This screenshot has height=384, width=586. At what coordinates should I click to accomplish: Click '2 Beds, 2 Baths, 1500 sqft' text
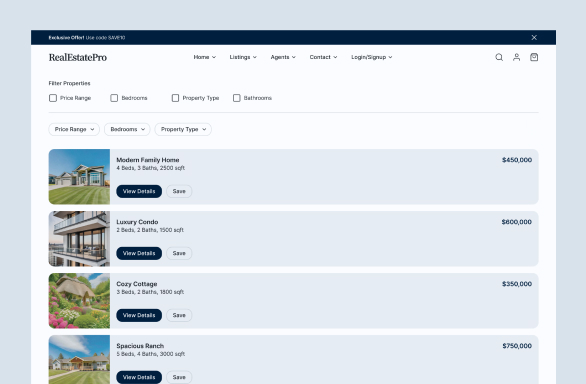(x=150, y=230)
